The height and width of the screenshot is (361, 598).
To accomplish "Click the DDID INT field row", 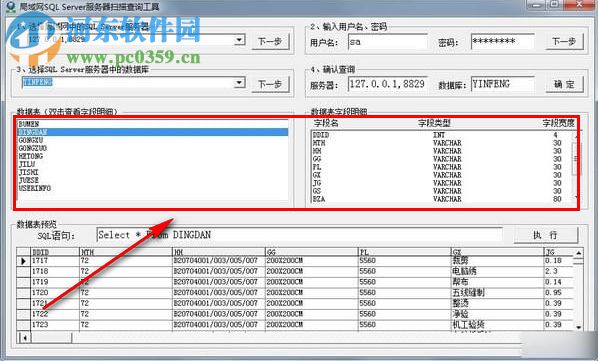I will [442, 135].
